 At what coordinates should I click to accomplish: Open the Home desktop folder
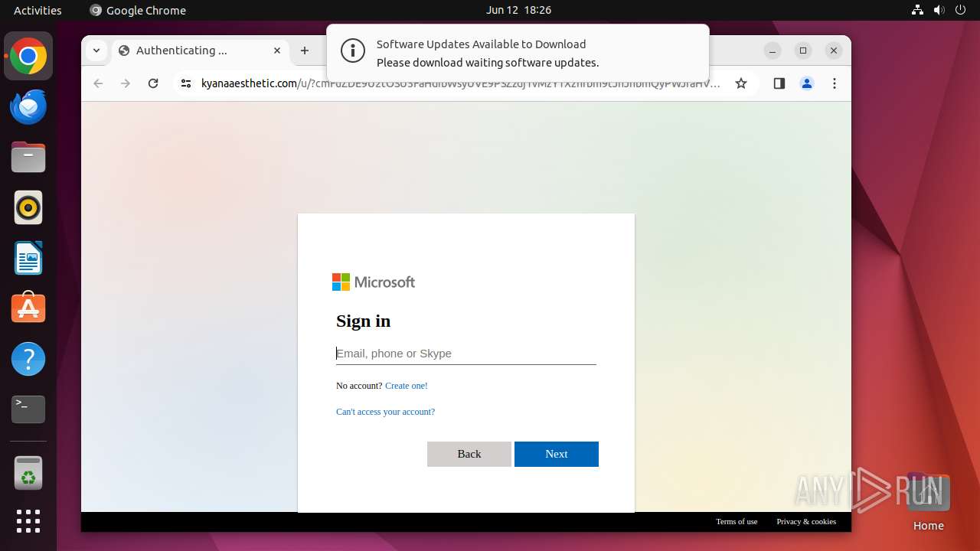coord(928,501)
